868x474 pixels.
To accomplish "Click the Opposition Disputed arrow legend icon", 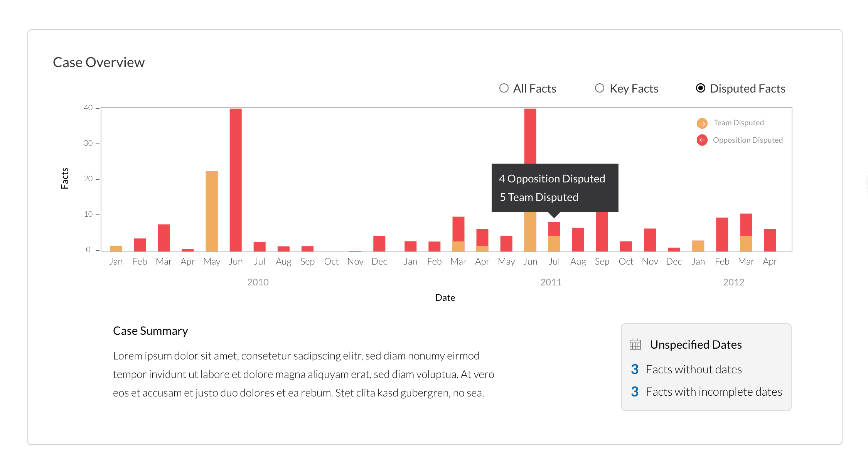I will 702,140.
